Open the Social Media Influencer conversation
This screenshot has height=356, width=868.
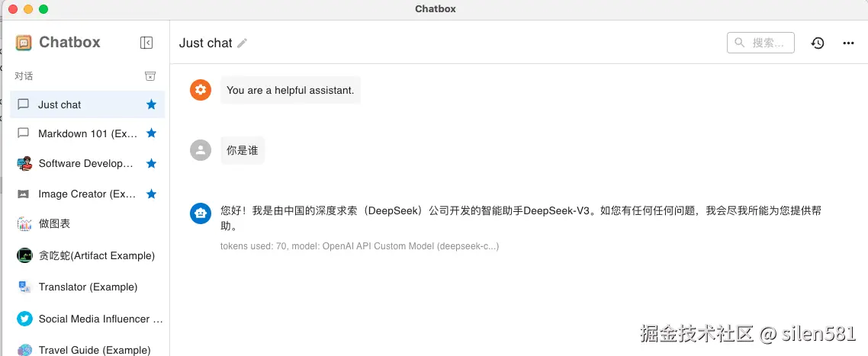coord(88,319)
